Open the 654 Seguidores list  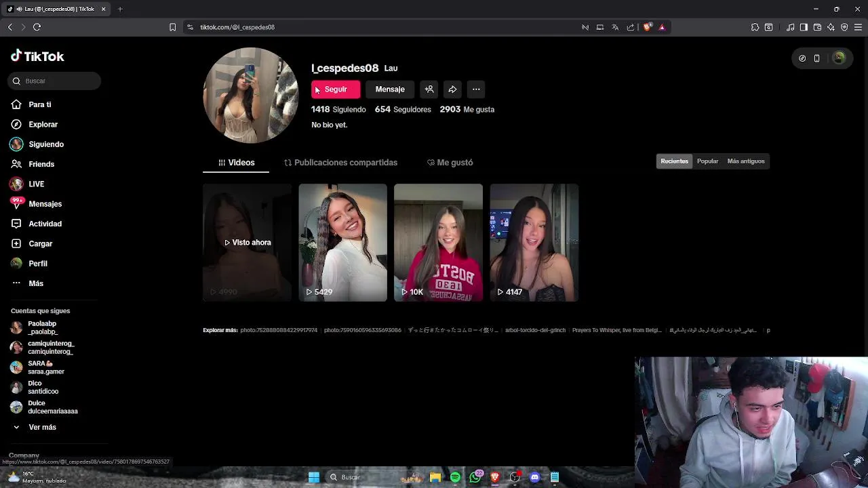[x=403, y=109]
